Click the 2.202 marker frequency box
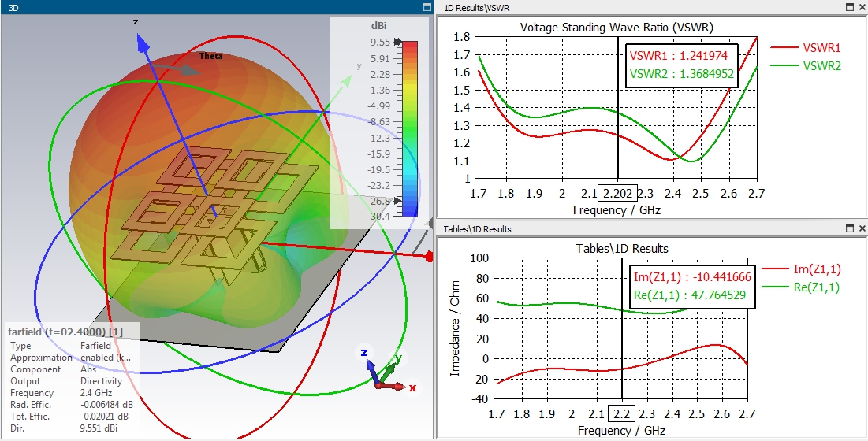This screenshot has height=441, width=868. [x=619, y=193]
